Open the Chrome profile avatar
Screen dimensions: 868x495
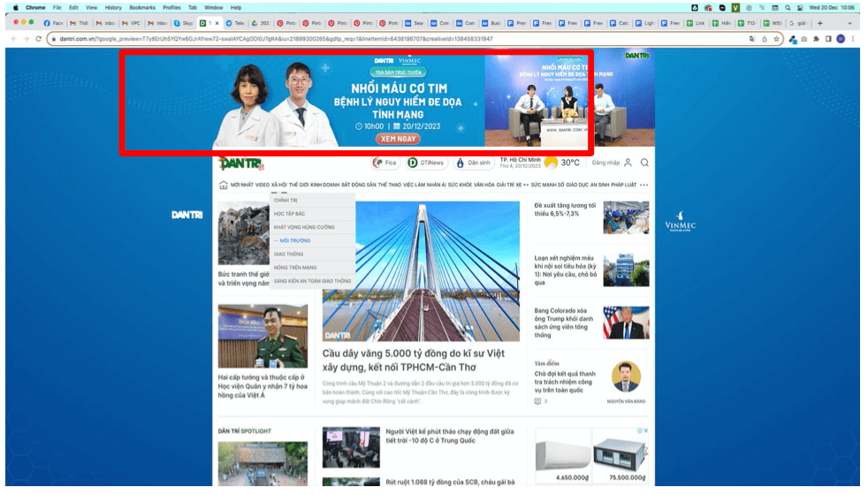click(841, 39)
